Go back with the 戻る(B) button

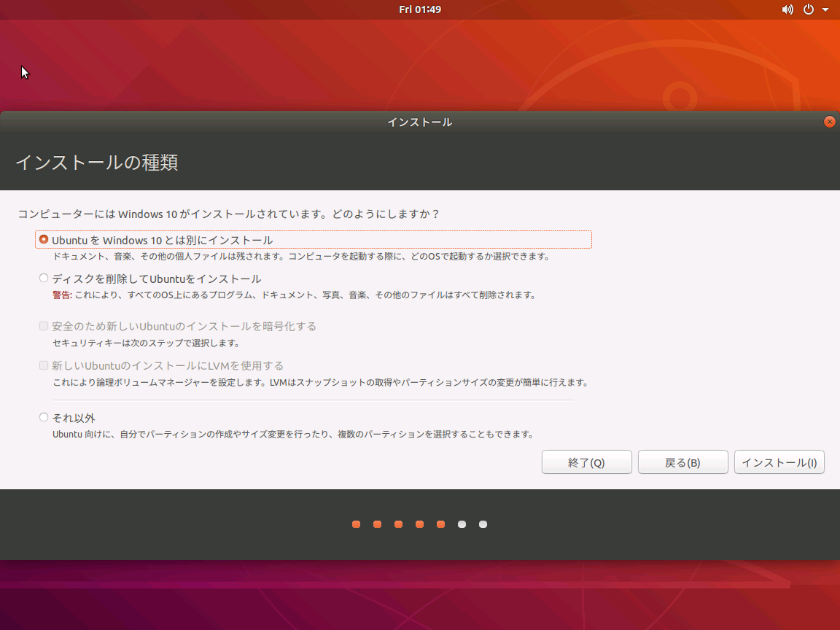pos(683,462)
